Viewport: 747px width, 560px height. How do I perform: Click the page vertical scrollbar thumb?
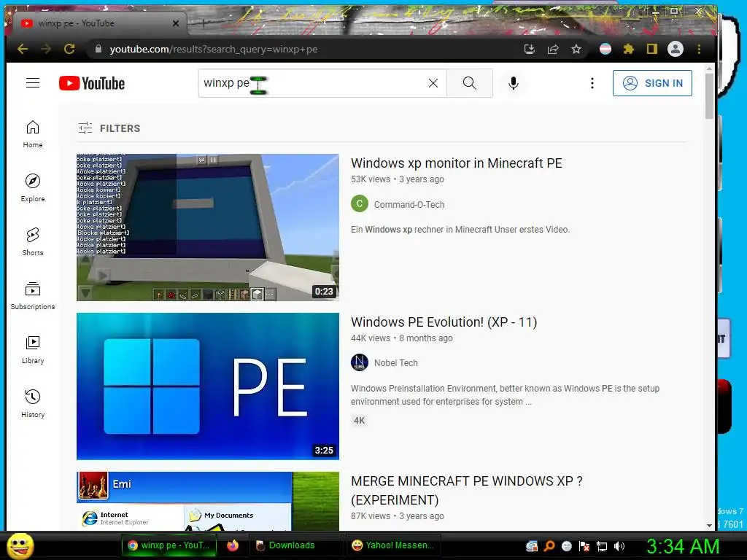(x=709, y=96)
